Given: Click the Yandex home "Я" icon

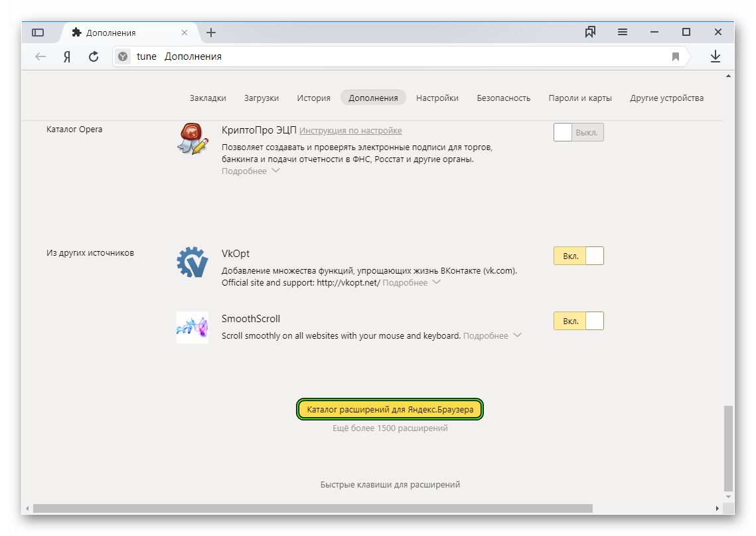Looking at the screenshot, I should click(67, 57).
